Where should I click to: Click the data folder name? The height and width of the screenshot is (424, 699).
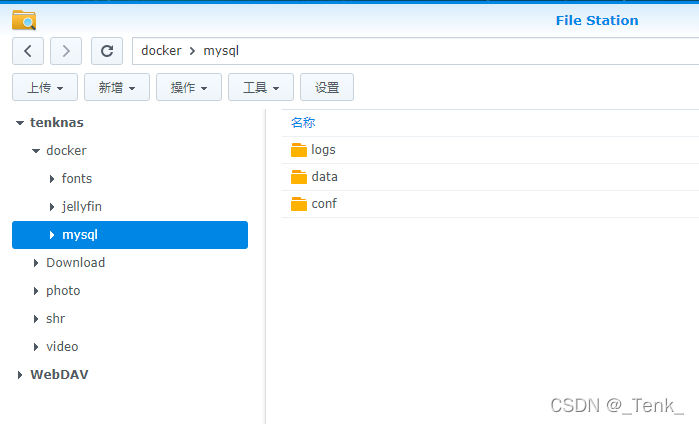325,177
